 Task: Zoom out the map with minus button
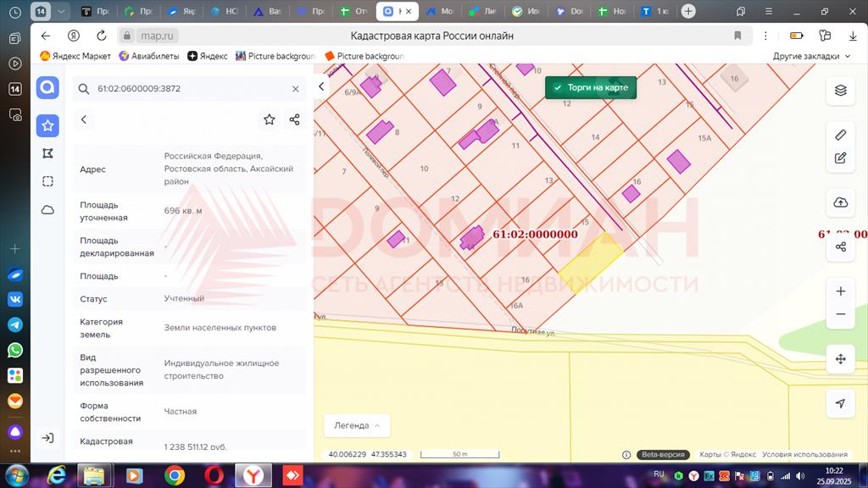click(840, 314)
